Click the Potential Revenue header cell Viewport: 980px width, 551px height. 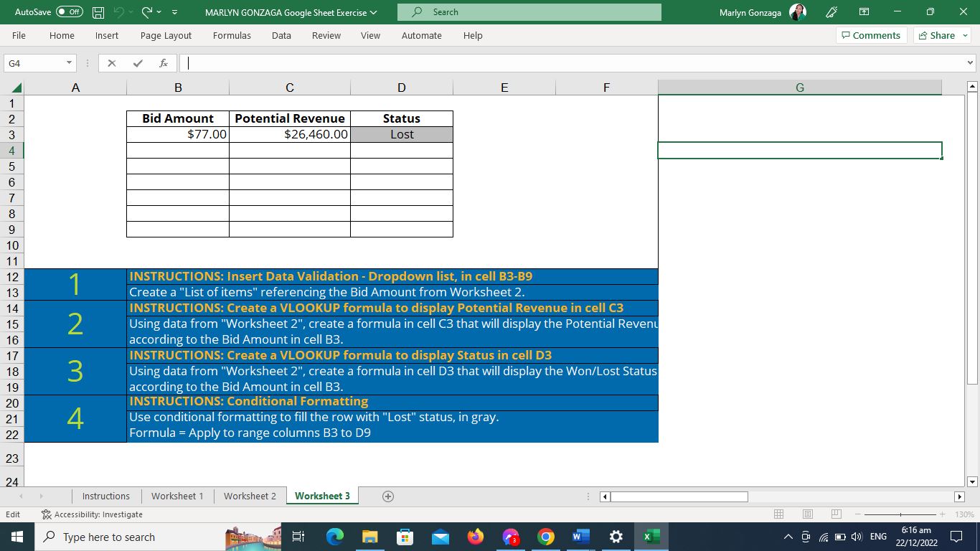click(290, 118)
